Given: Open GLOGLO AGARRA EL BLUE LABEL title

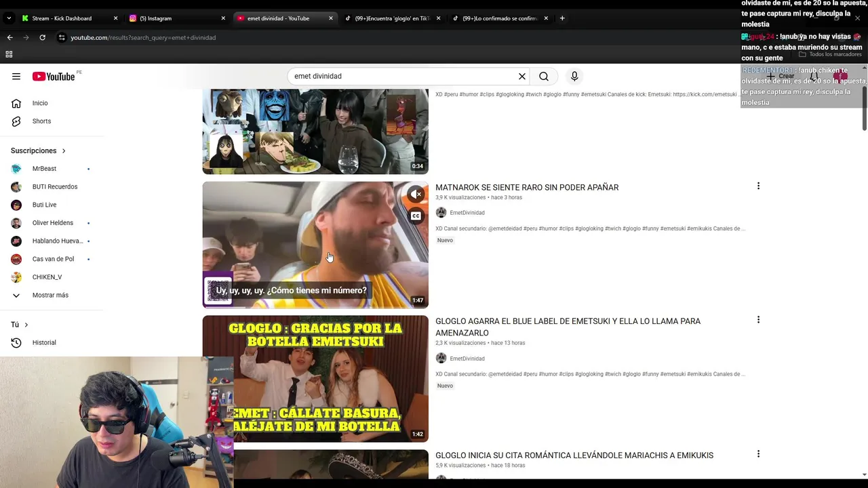Looking at the screenshot, I should click(568, 327).
